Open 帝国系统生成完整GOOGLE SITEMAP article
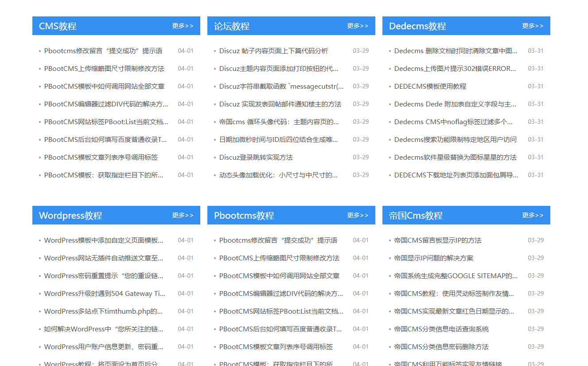Screen dimensions: 588x366 456,276
